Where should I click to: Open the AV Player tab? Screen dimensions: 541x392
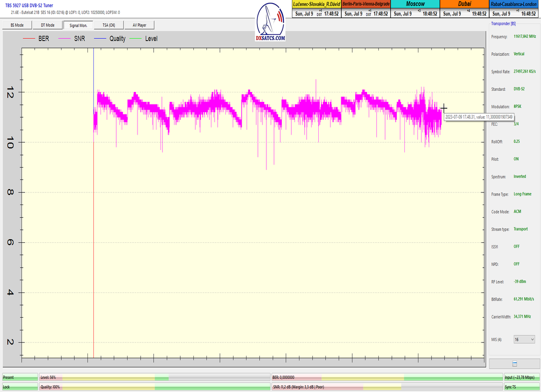point(139,25)
